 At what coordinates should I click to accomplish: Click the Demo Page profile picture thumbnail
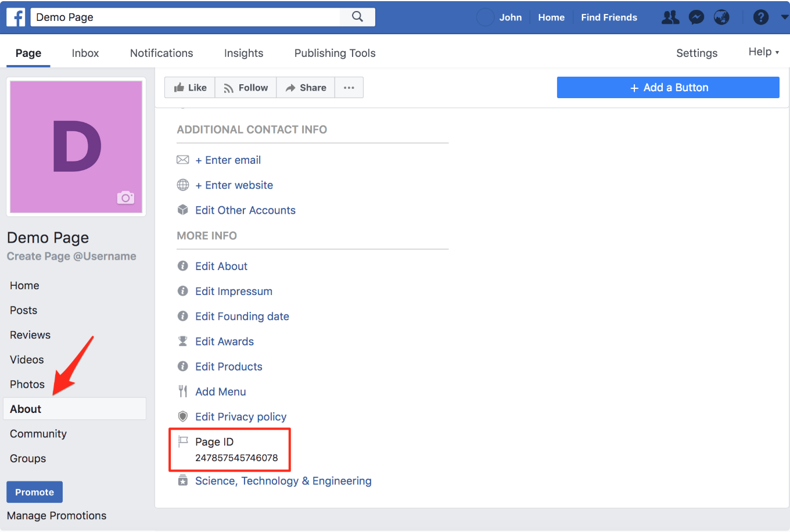click(x=76, y=147)
